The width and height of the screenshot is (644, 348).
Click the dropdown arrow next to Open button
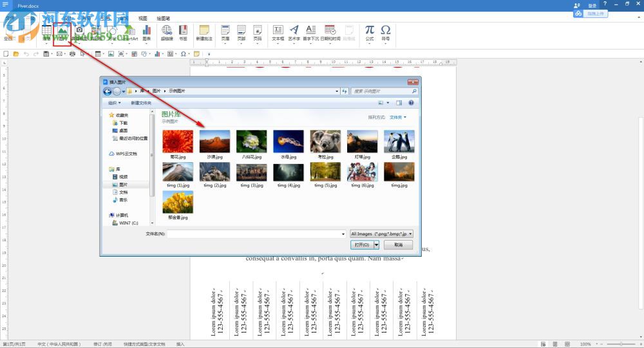[376, 244]
